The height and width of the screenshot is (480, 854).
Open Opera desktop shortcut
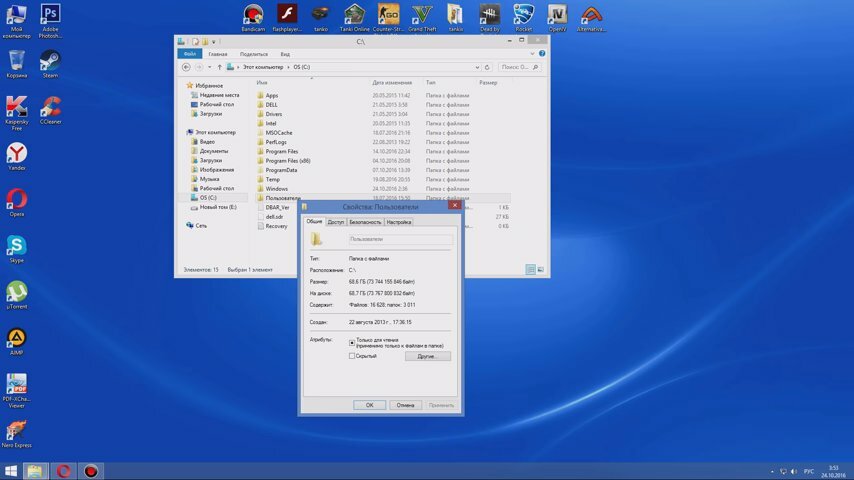click(x=16, y=202)
